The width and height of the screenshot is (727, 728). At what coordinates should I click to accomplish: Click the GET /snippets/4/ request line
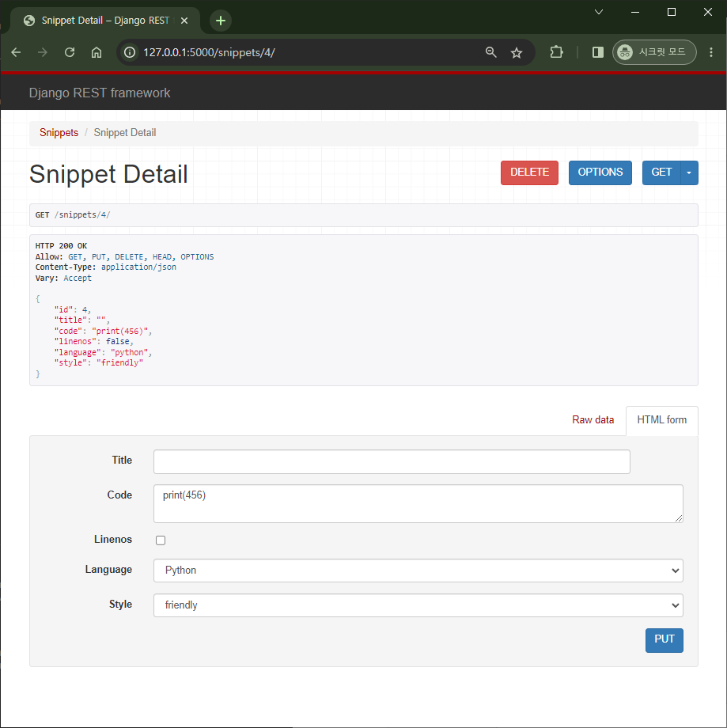click(73, 215)
